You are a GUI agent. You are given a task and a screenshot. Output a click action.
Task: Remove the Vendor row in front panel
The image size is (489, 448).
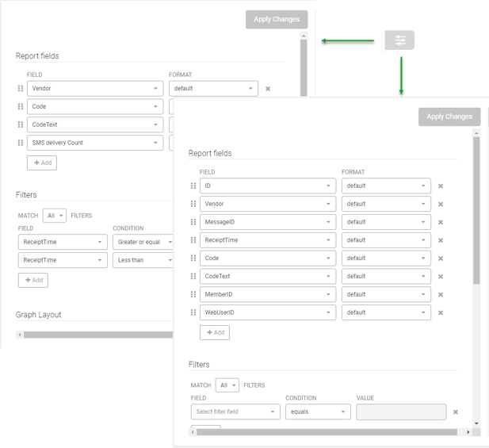441,205
